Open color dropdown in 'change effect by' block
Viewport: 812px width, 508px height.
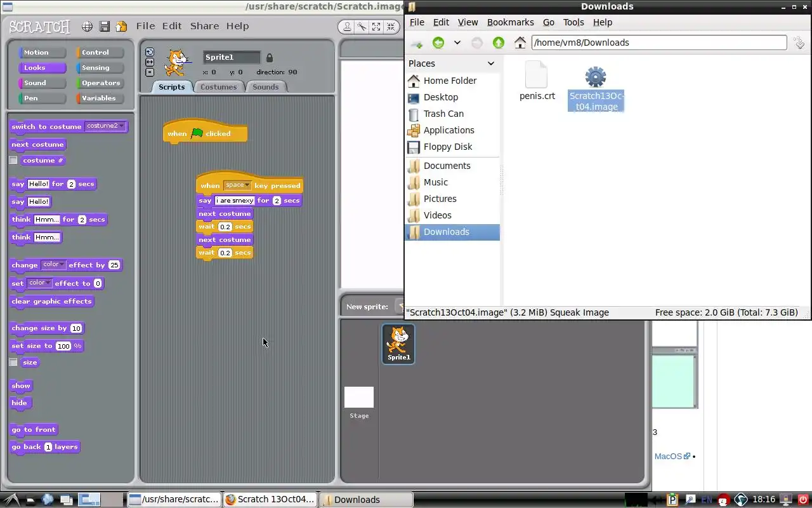[x=53, y=265]
